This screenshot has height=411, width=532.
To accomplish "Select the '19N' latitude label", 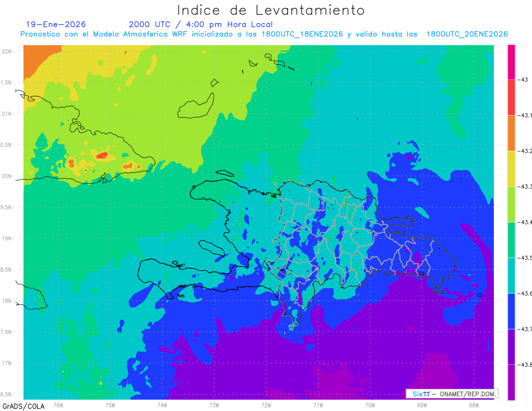I will [7, 239].
